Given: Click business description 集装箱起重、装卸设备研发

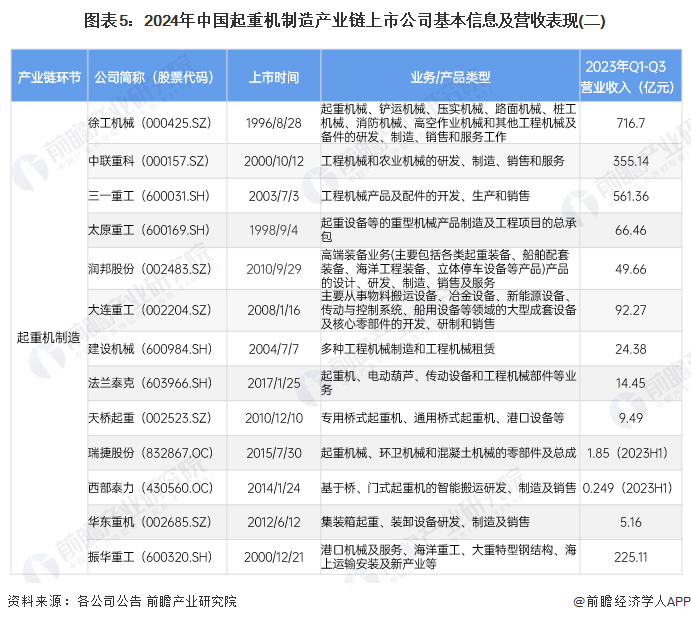Looking at the screenshot, I should click(425, 522).
